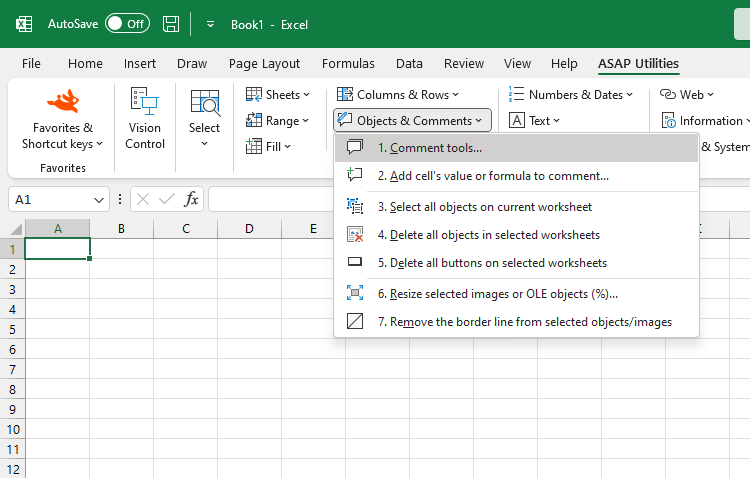Open Numbers & Dates menu

[571, 95]
